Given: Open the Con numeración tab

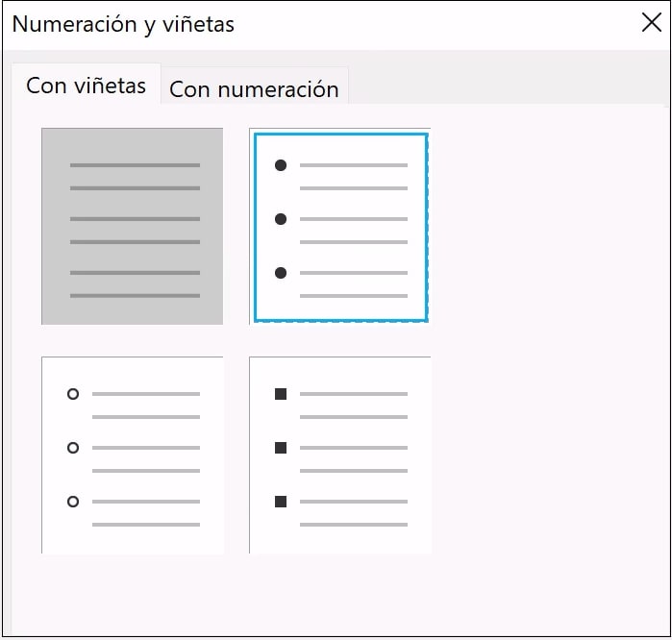Looking at the screenshot, I should pos(254,89).
